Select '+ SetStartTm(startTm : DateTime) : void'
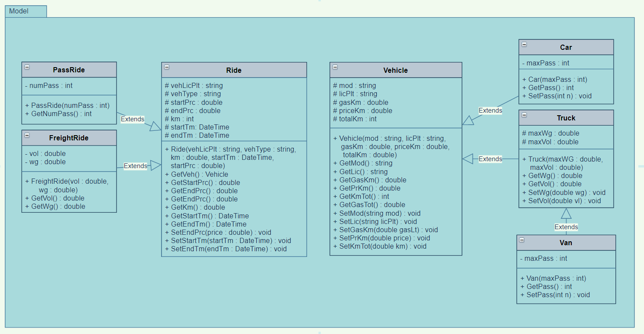 (x=228, y=240)
